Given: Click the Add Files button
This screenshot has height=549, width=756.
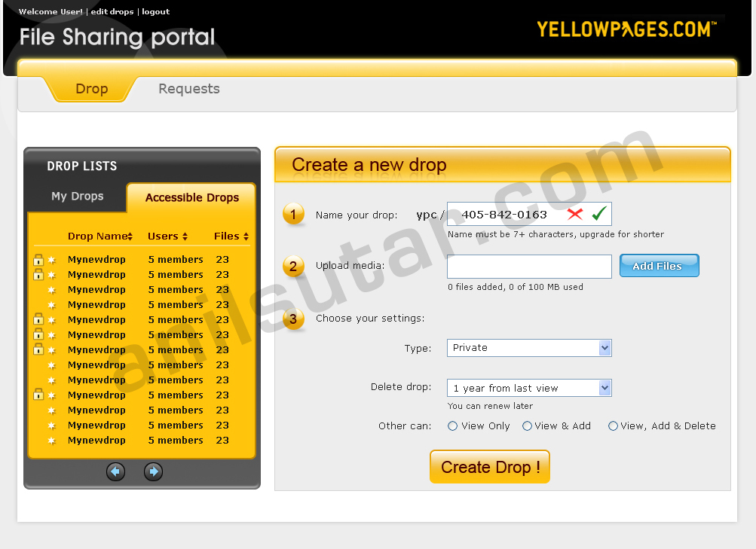Looking at the screenshot, I should [659, 266].
